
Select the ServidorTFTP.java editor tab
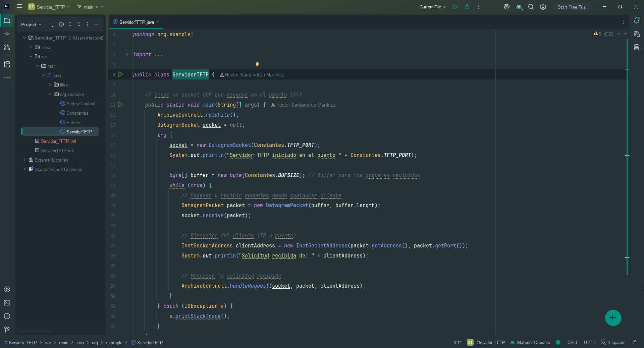pyautogui.click(x=136, y=22)
